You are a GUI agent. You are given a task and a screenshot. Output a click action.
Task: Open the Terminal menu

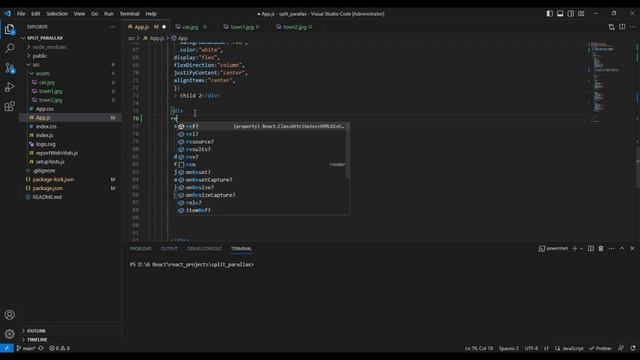[129, 13]
